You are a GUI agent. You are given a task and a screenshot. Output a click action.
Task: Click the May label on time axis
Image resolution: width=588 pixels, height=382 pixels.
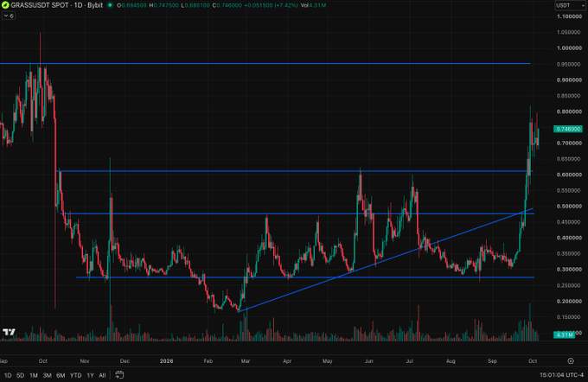[x=328, y=361]
